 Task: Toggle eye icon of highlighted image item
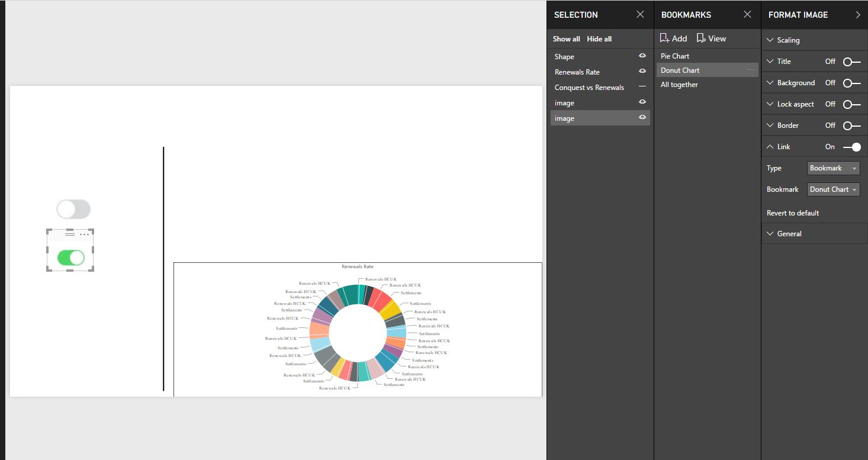[642, 118]
